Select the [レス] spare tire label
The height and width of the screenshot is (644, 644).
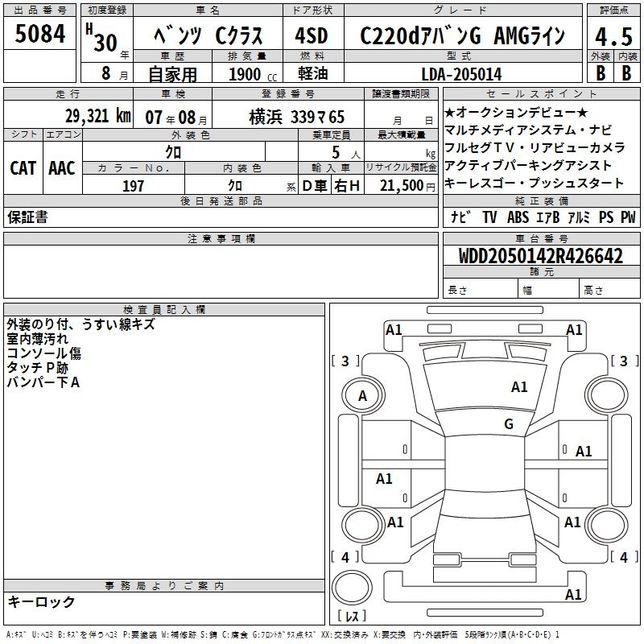[x=352, y=616]
